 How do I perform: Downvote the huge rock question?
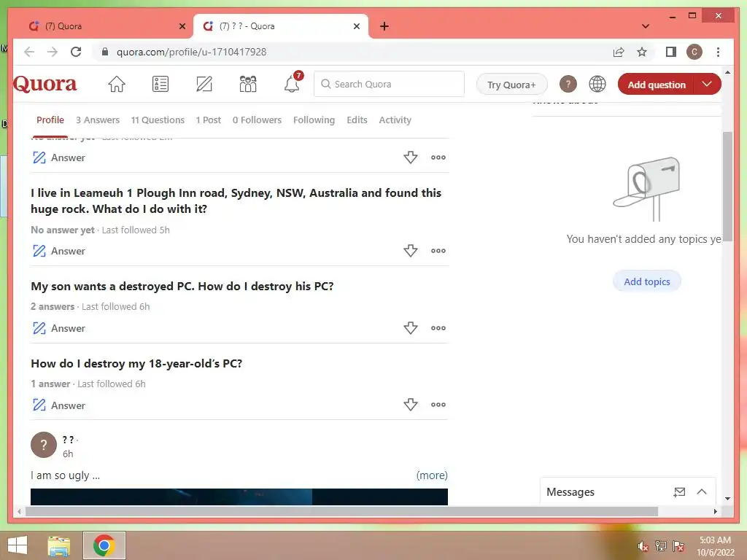coord(410,251)
